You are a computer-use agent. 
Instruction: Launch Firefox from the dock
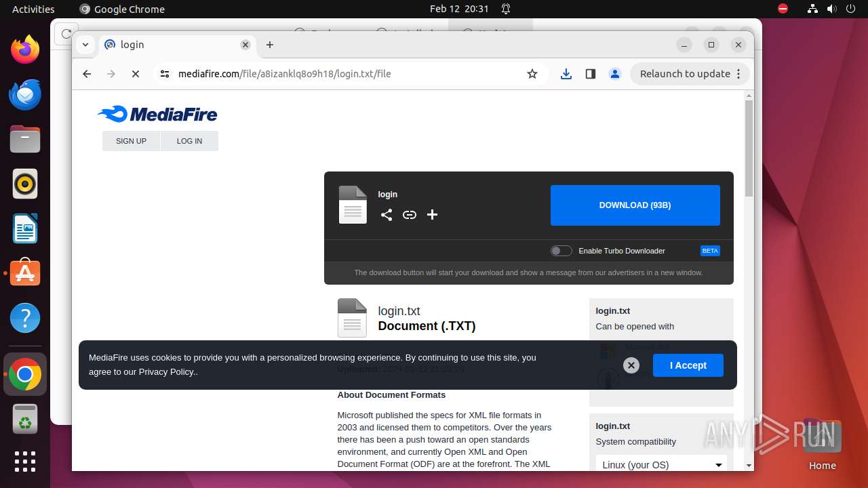coord(25,49)
